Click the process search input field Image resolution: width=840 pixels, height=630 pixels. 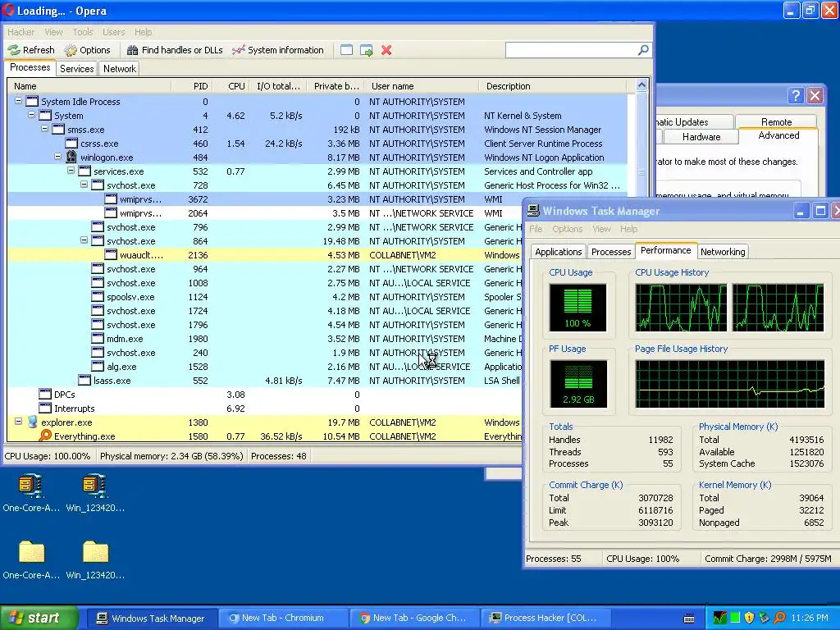pyautogui.click(x=571, y=50)
